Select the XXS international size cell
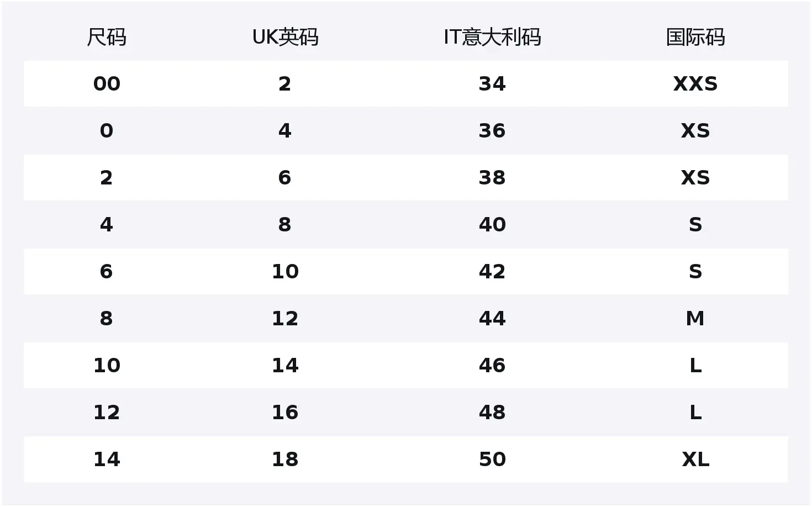Image resolution: width=812 pixels, height=507 pixels. [x=695, y=84]
